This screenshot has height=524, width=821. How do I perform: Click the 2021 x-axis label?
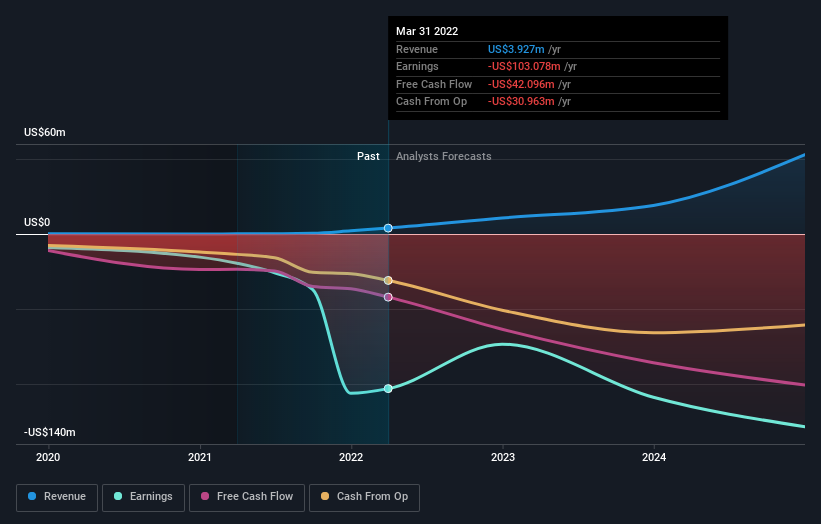199,457
